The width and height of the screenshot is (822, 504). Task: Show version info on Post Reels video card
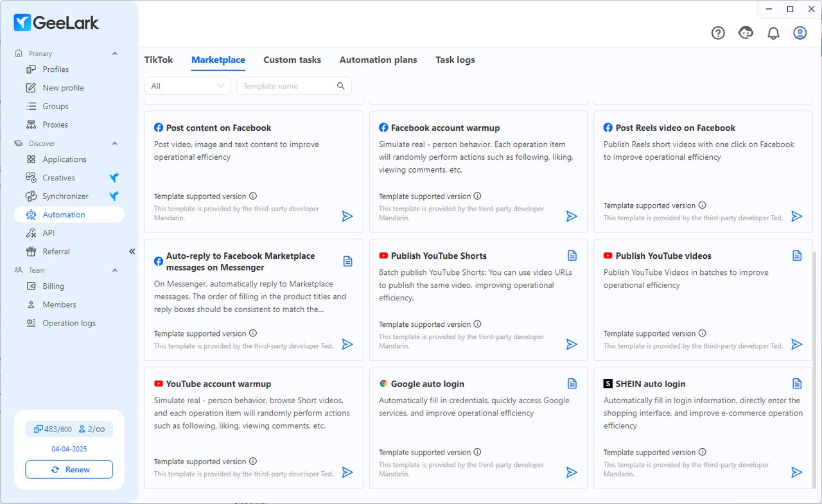[703, 205]
